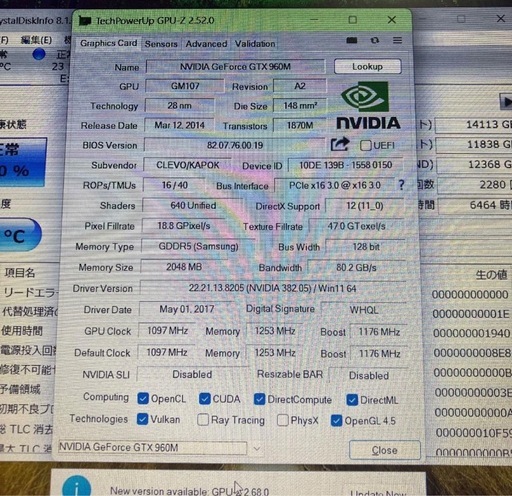The image size is (512, 496).
Task: Toggle the OpenCL checkbox
Action: [x=143, y=398]
